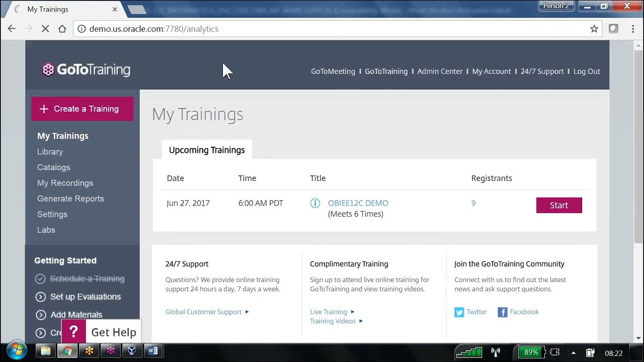Click the taskbar clock showing 08:22

pyautogui.click(x=613, y=353)
